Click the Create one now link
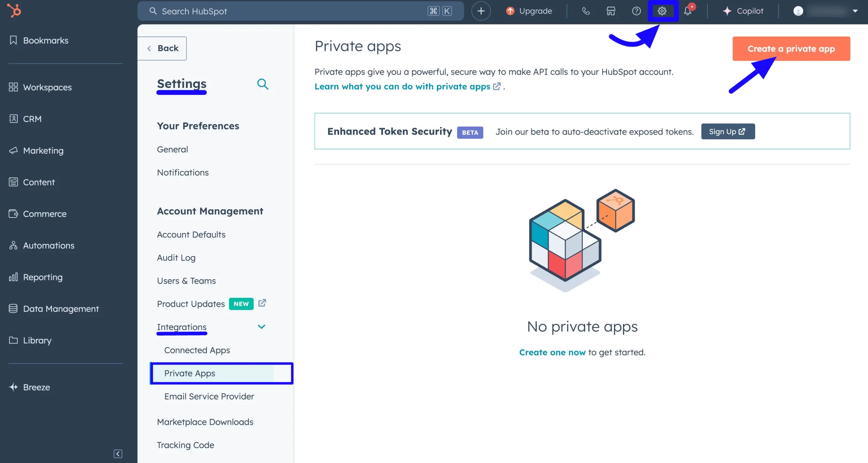The image size is (868, 463). coord(552,352)
